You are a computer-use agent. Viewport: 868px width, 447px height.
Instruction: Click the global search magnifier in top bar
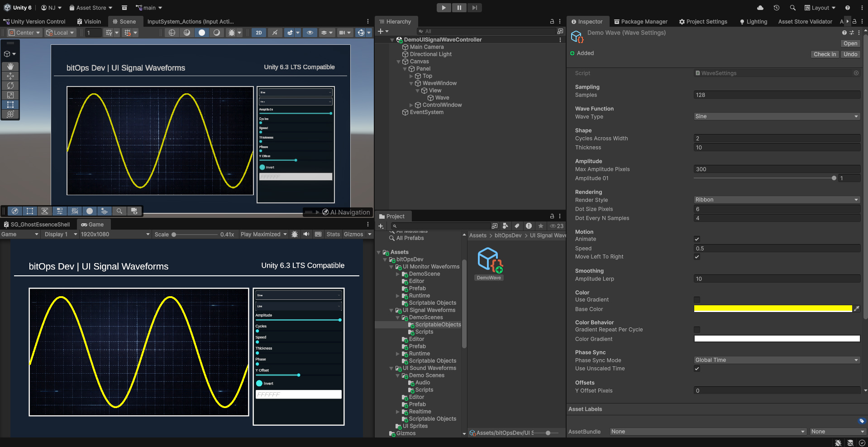793,8
